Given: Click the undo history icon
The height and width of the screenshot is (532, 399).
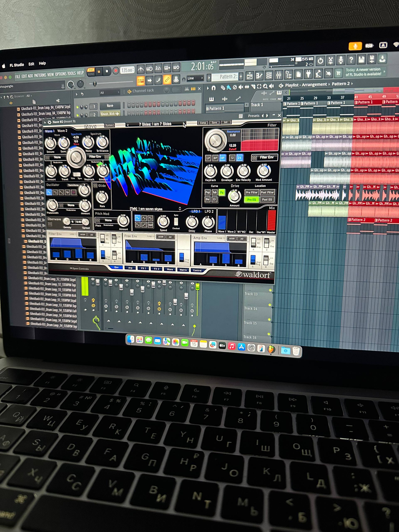Looking at the screenshot, I should pyautogui.click(x=320, y=61).
